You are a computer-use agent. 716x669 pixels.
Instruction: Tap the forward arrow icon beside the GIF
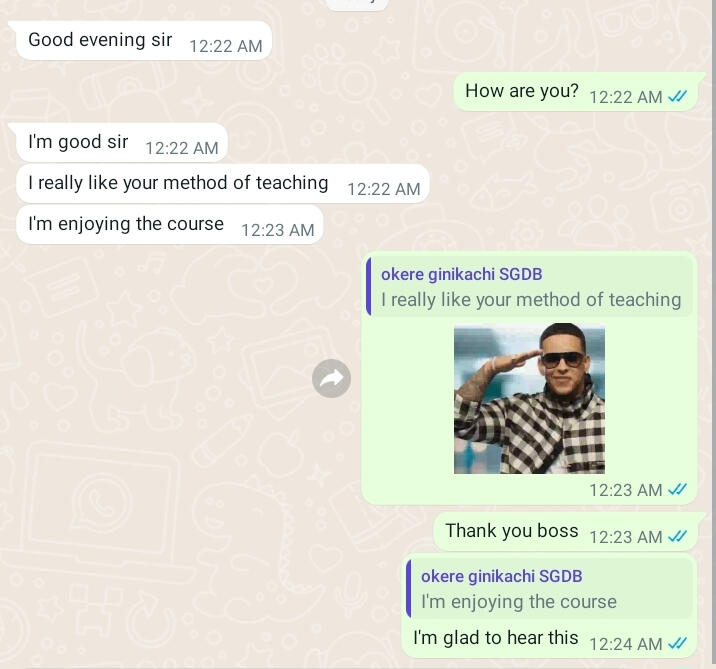(332, 379)
